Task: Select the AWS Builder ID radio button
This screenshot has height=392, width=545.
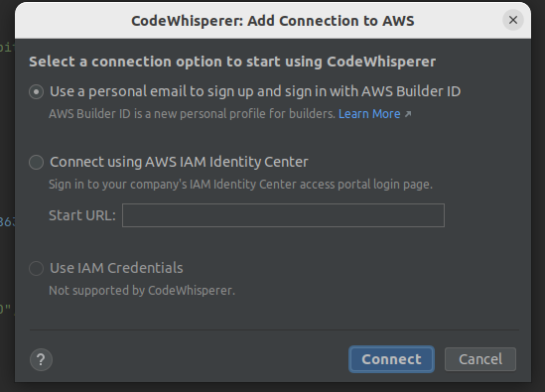Action: [36, 91]
